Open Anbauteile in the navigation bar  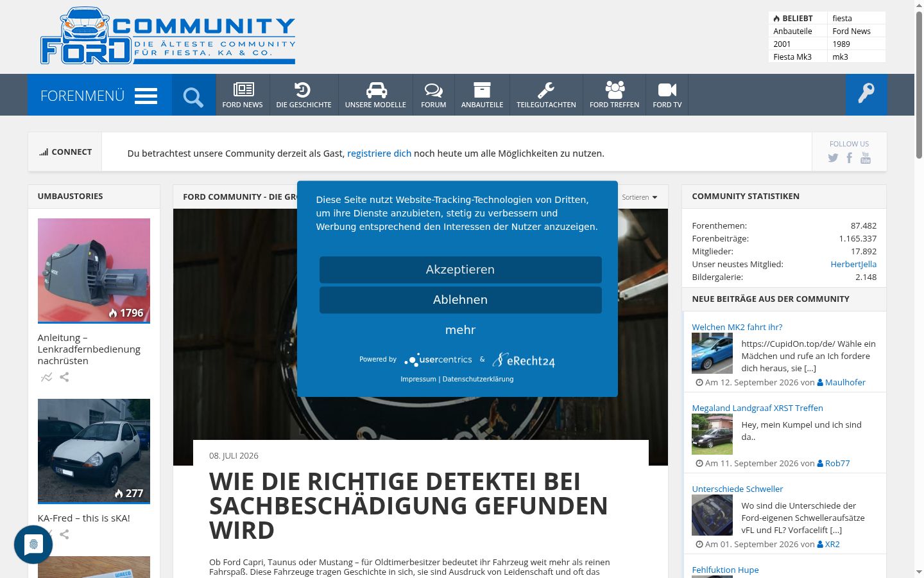tap(483, 95)
